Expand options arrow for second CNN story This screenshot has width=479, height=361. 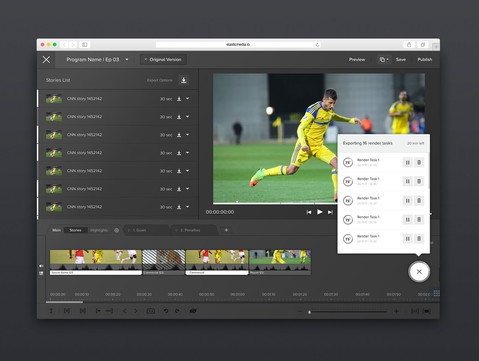[x=187, y=117]
